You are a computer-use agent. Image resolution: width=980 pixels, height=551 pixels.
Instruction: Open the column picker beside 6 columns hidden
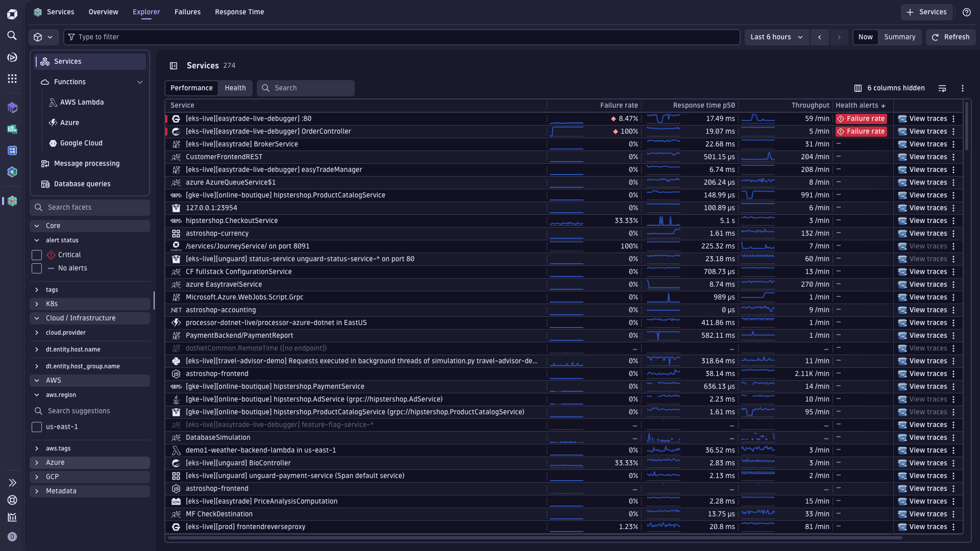(857, 88)
